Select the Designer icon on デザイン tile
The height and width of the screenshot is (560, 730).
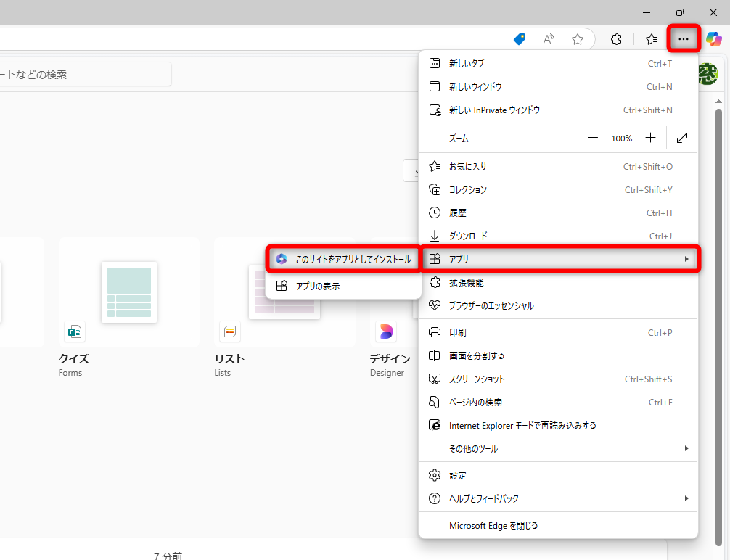point(387,332)
